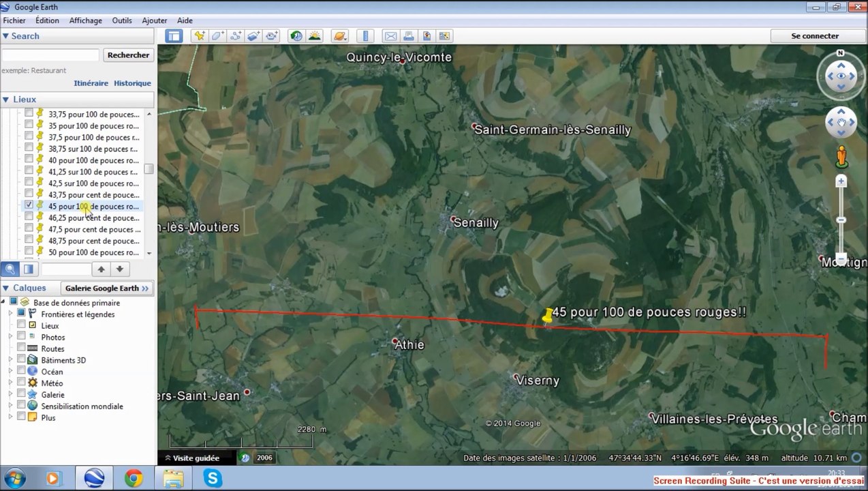Click the Se connecter button
Screen dimensions: 868x491
[x=815, y=36]
